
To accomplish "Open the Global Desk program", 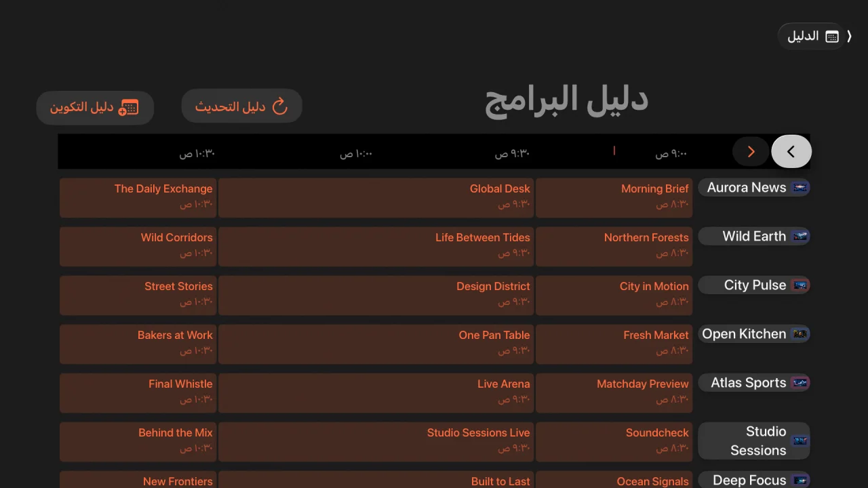I will 376,198.
